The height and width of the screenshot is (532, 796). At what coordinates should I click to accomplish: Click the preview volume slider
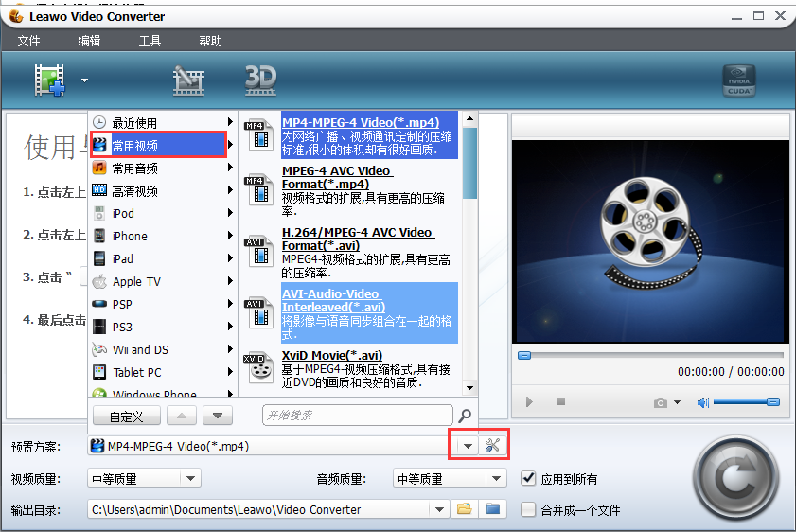746,402
